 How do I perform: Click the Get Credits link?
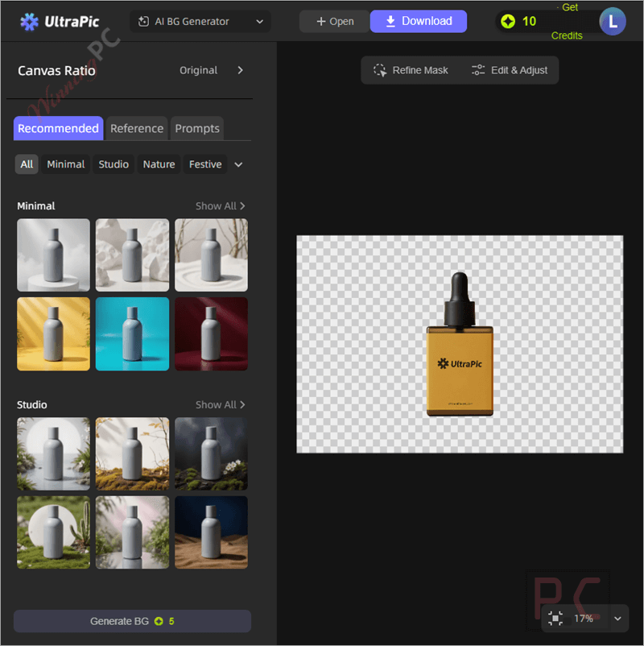568,22
